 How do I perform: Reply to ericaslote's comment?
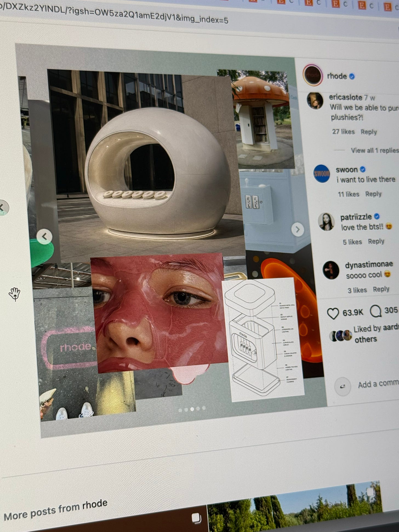(x=369, y=132)
